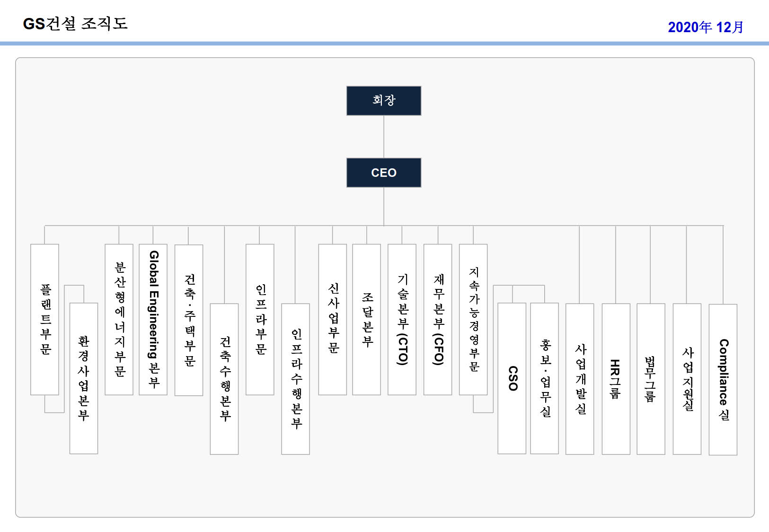Select the 환경사업본부 box
769x532 pixels.
pos(84,378)
